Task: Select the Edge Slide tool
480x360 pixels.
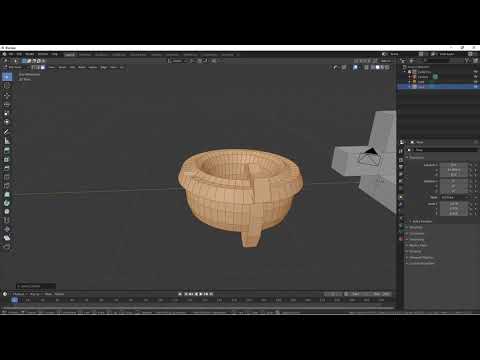Action: (x=7, y=220)
